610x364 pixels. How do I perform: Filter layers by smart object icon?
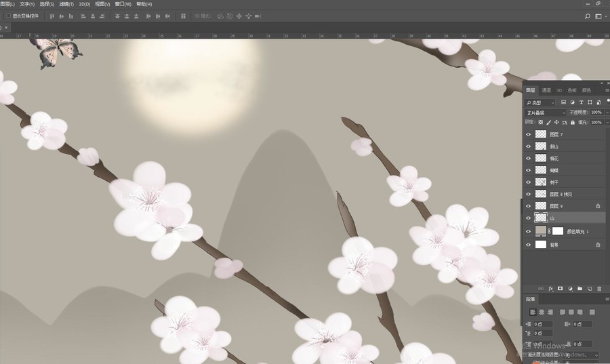[x=598, y=102]
